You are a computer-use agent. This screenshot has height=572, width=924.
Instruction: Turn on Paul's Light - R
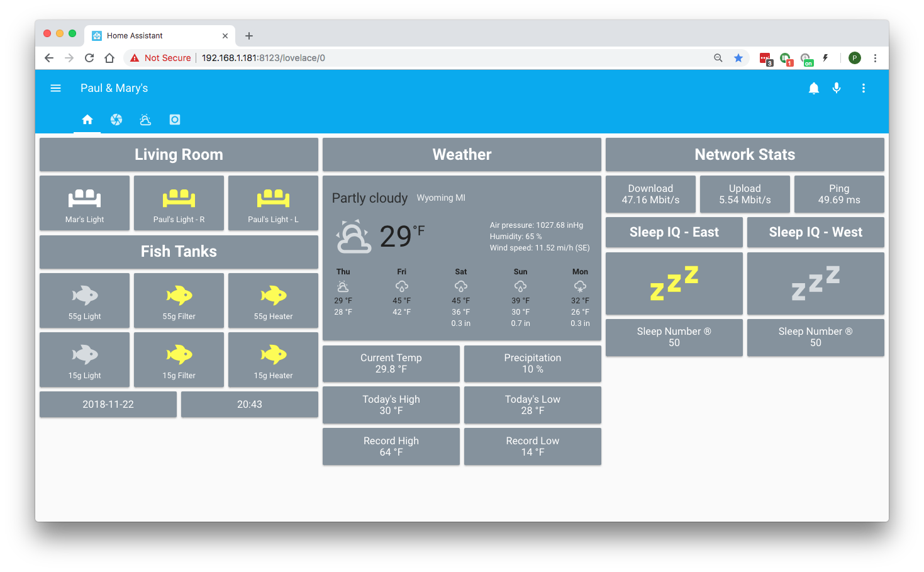tap(179, 203)
